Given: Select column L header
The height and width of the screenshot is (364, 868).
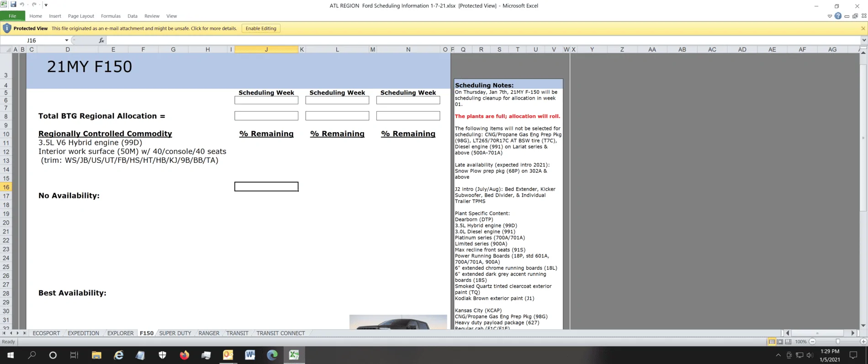Looking at the screenshot, I should [x=337, y=49].
